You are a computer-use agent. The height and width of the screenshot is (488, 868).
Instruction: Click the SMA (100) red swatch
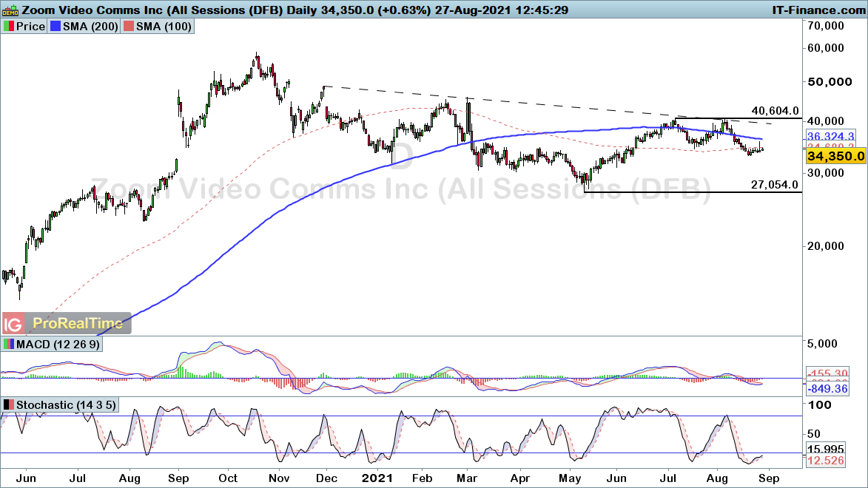(129, 26)
